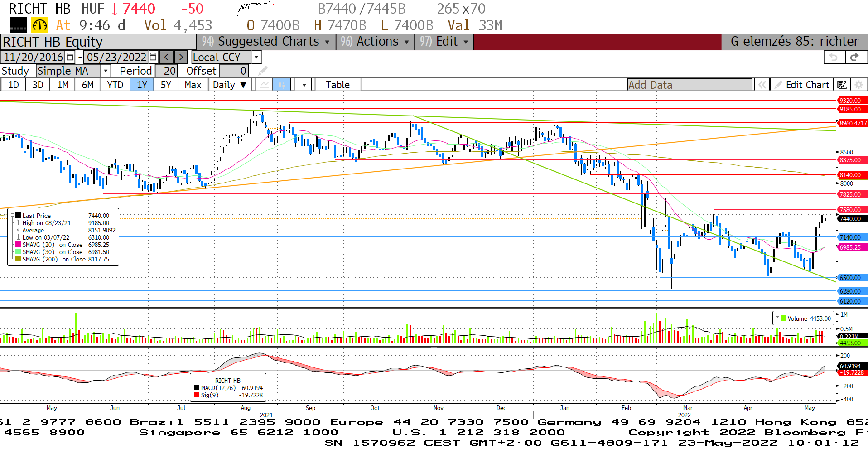This screenshot has height=468, width=868.
Task: Click the 7825.00 red price level label
Action: [852, 194]
